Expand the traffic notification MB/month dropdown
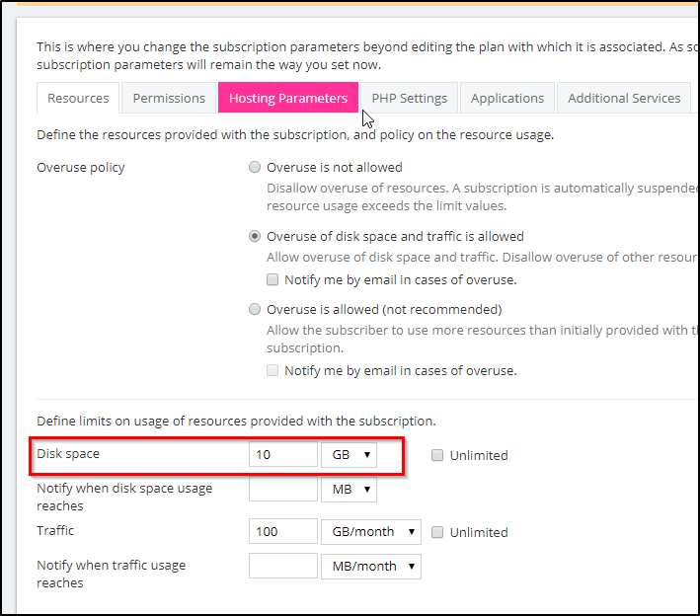The width and height of the screenshot is (700, 616). click(x=370, y=567)
